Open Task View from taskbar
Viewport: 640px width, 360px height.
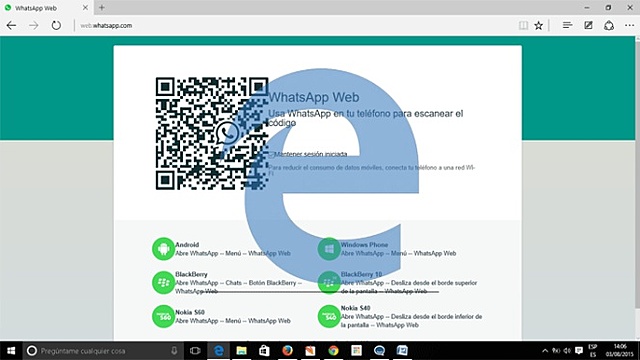click(195, 351)
